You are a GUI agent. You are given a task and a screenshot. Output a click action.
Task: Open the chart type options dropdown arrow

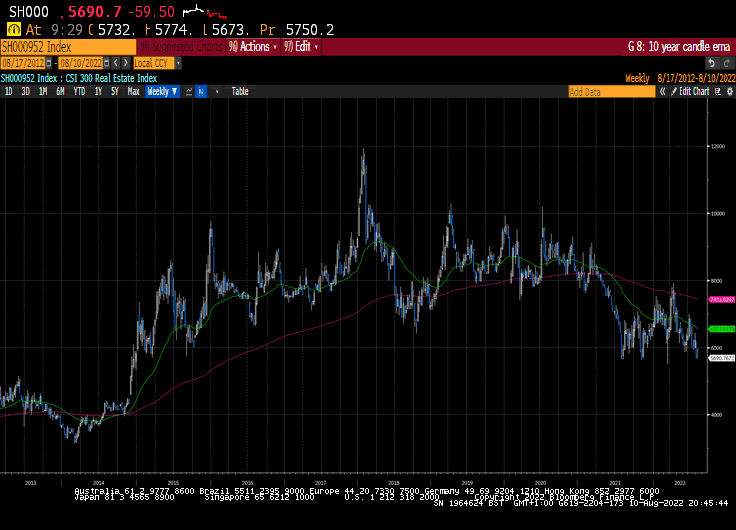tap(217, 92)
